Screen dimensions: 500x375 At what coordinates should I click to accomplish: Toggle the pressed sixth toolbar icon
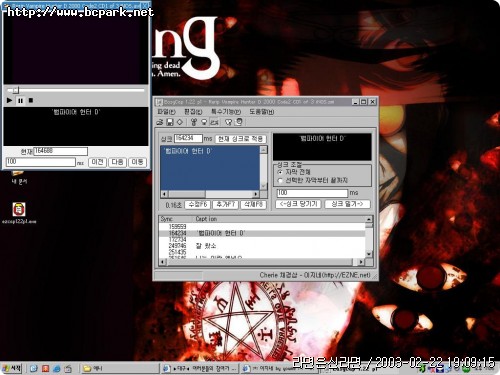[x=214, y=122]
